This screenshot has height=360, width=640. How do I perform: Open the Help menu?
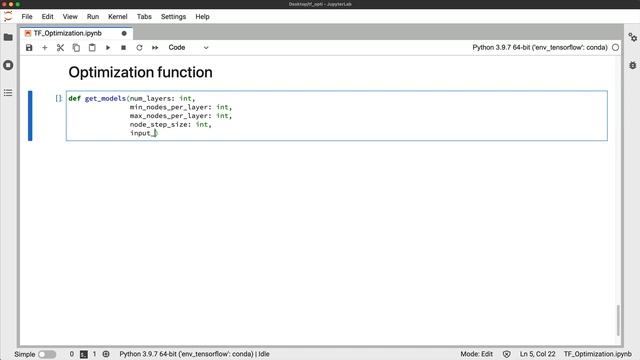click(x=202, y=17)
